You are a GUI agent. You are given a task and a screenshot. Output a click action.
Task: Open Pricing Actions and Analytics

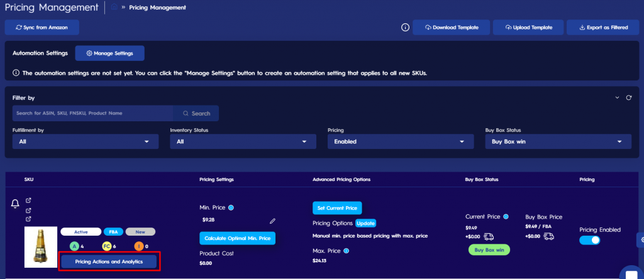click(x=109, y=262)
